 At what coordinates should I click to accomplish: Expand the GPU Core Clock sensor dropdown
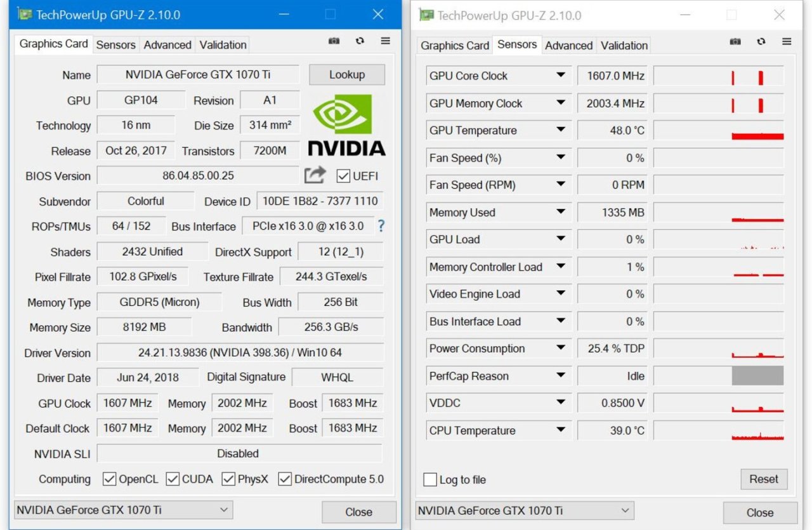(x=561, y=76)
